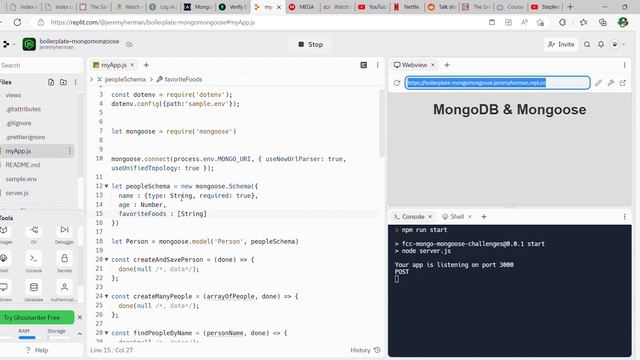Image resolution: width=640 pixels, height=360 pixels.
Task: Collapse findPeopleByName function at line 28
Action: (x=107, y=333)
